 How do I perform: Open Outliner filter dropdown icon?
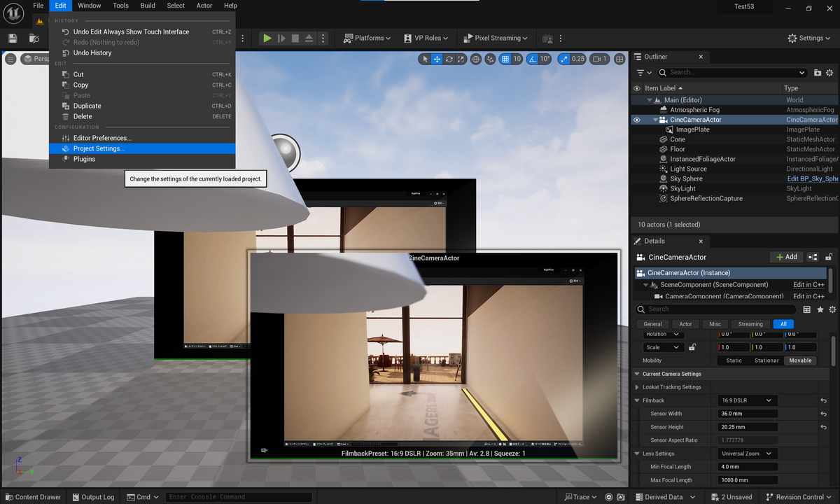tap(644, 73)
